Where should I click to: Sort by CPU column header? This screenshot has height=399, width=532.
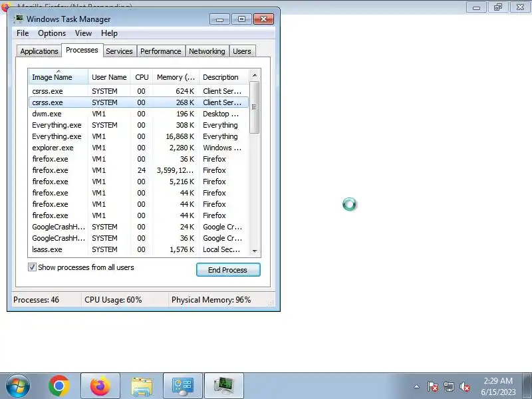[142, 77]
